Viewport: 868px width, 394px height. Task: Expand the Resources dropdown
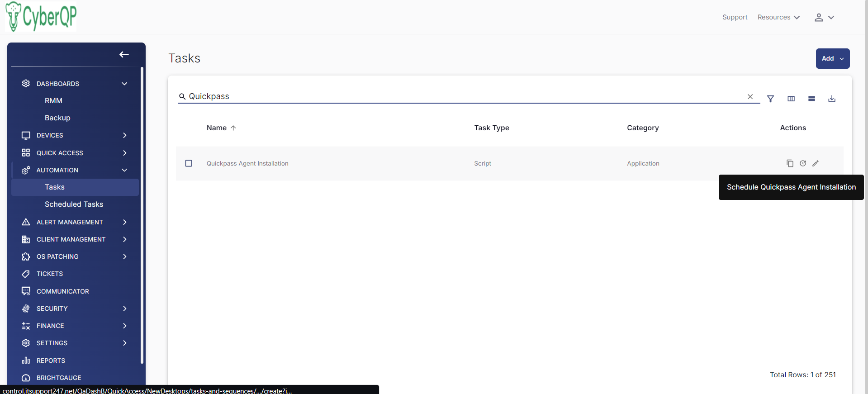778,17
